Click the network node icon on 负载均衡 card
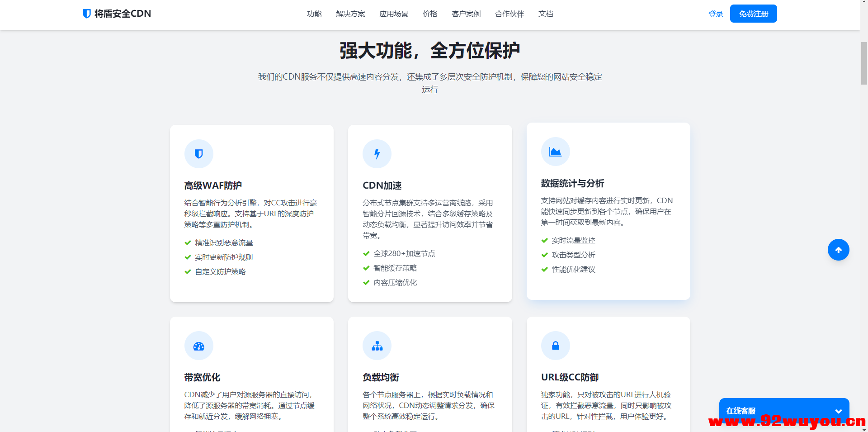This screenshot has width=868, height=432. [377, 346]
